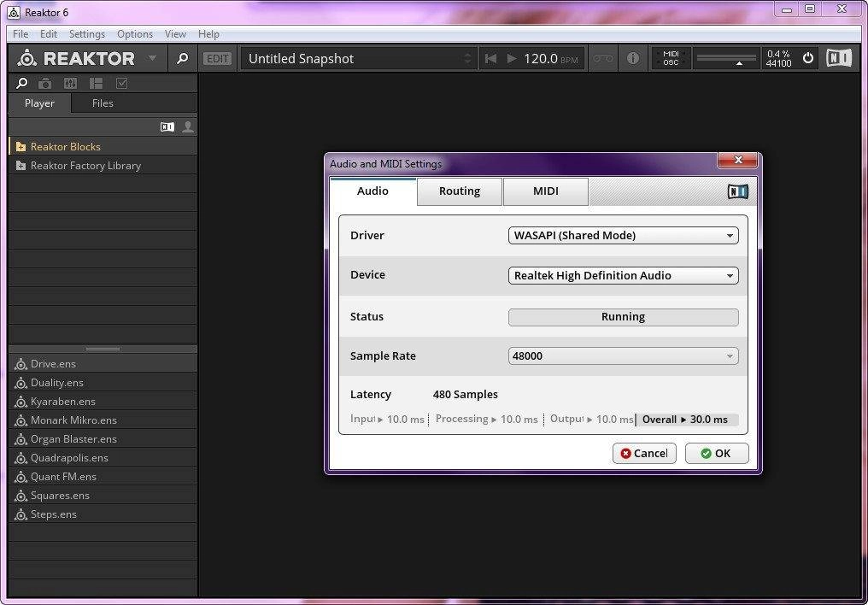Toggle the EDIT mode button

coord(217,59)
